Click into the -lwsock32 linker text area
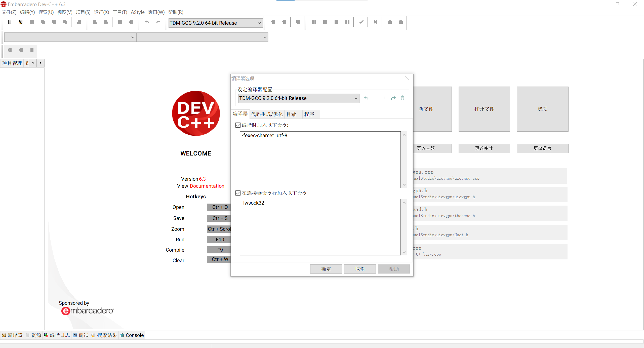 click(320, 227)
